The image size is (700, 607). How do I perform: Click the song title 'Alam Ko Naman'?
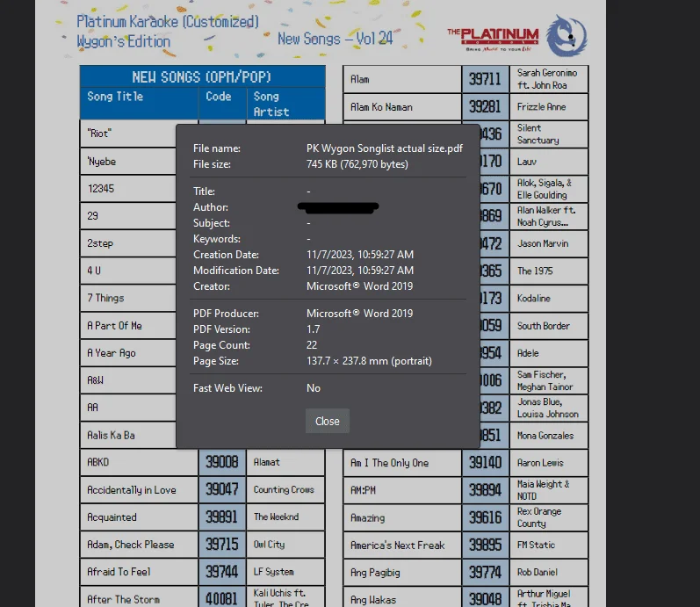[x=381, y=107]
